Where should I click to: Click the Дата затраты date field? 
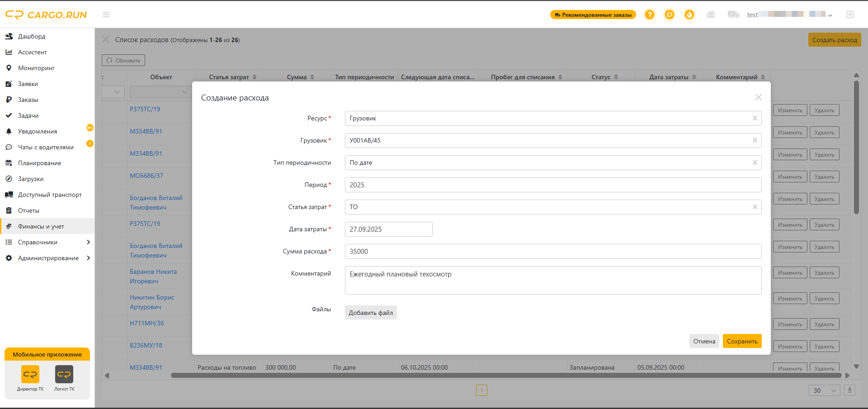click(388, 229)
